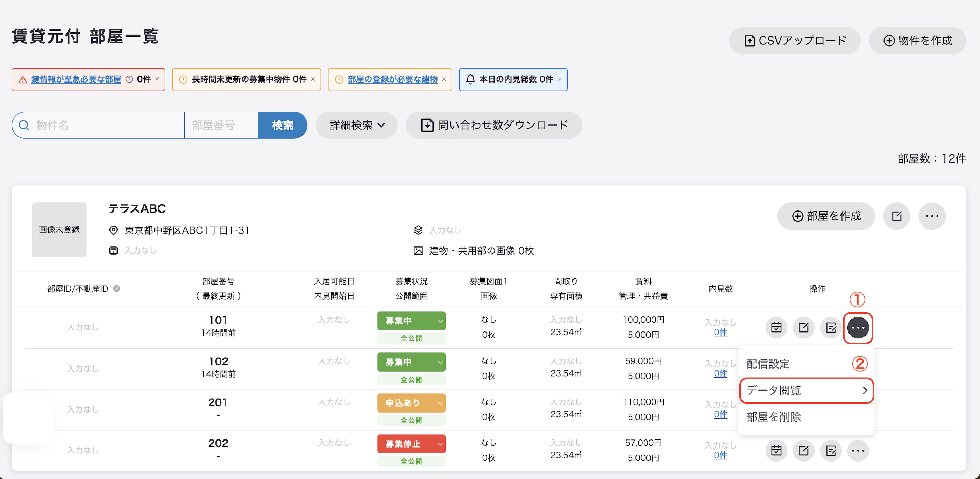Click room number 202
This screenshot has width=980, height=479.
pyautogui.click(x=218, y=443)
